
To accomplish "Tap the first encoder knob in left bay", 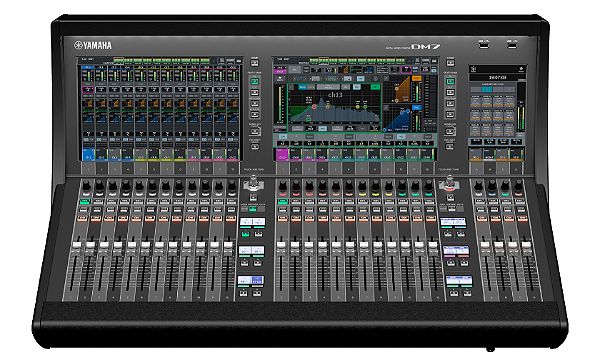I will pos(86,187).
